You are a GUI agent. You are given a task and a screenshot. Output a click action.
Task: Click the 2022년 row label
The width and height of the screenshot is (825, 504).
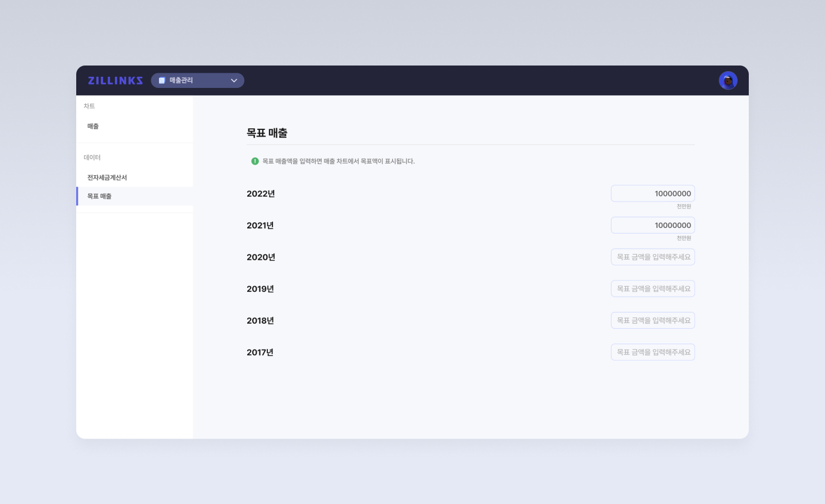point(261,194)
